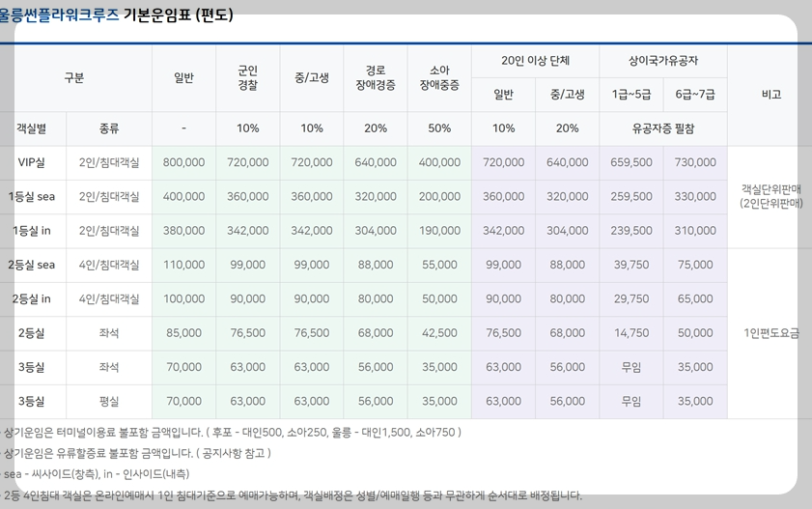
Task: Click the 1등실 in '190,000' fare
Action: [439, 231]
